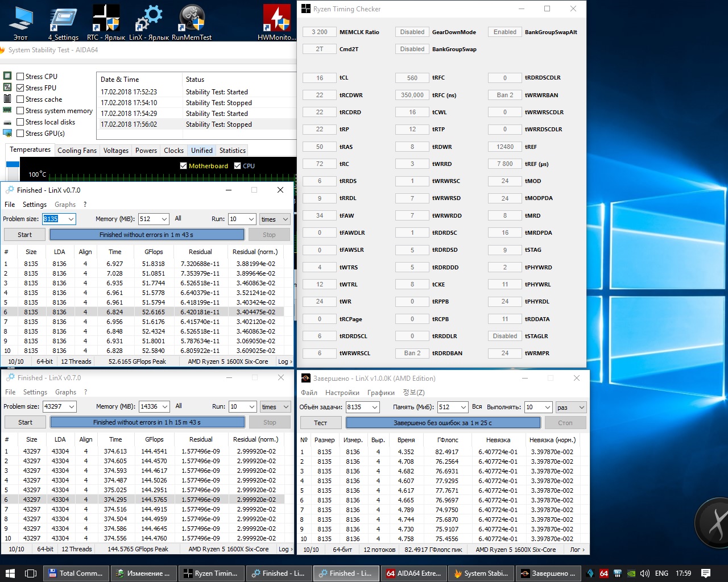This screenshot has width=728, height=582.
Task: Open the Memory (MiB) 14336 dropdown
Action: [x=165, y=406]
